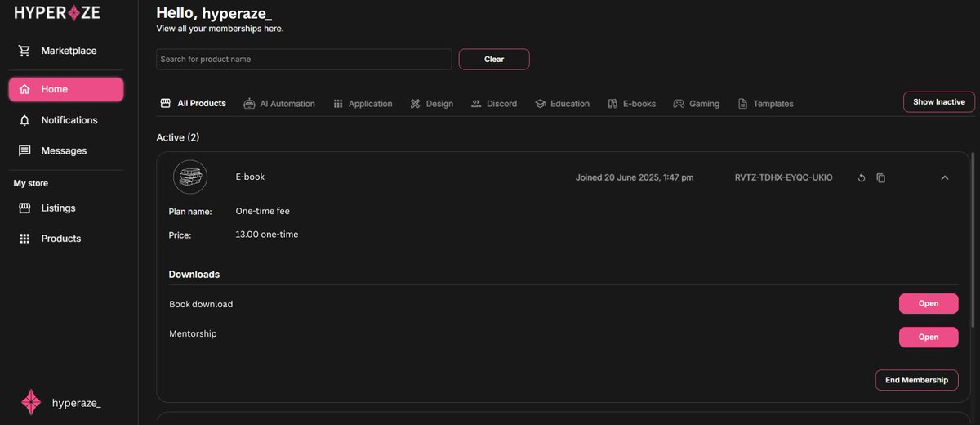Open Products under My store
Viewport: 980px width, 425px height.
66,239
